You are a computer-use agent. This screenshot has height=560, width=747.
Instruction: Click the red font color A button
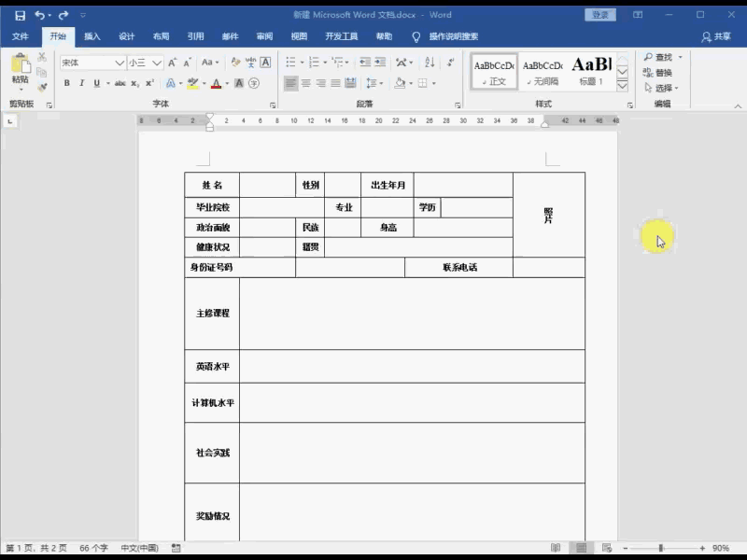(217, 83)
